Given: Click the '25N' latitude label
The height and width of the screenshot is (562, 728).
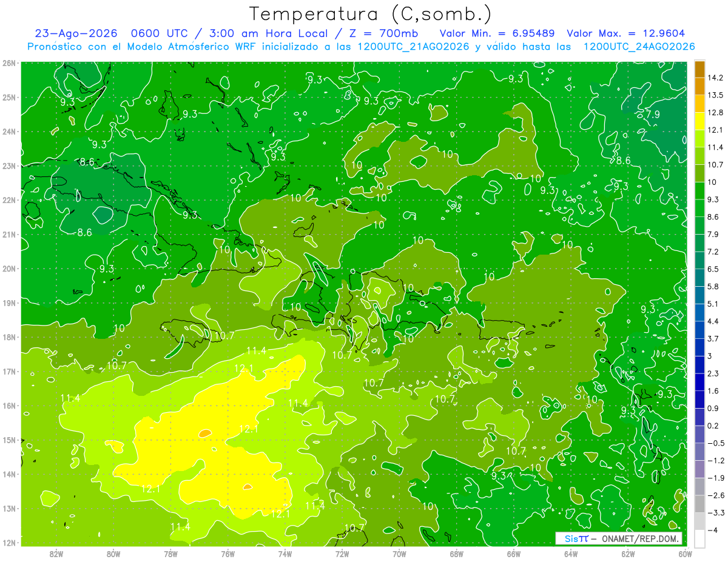Looking at the screenshot, I should point(10,98).
